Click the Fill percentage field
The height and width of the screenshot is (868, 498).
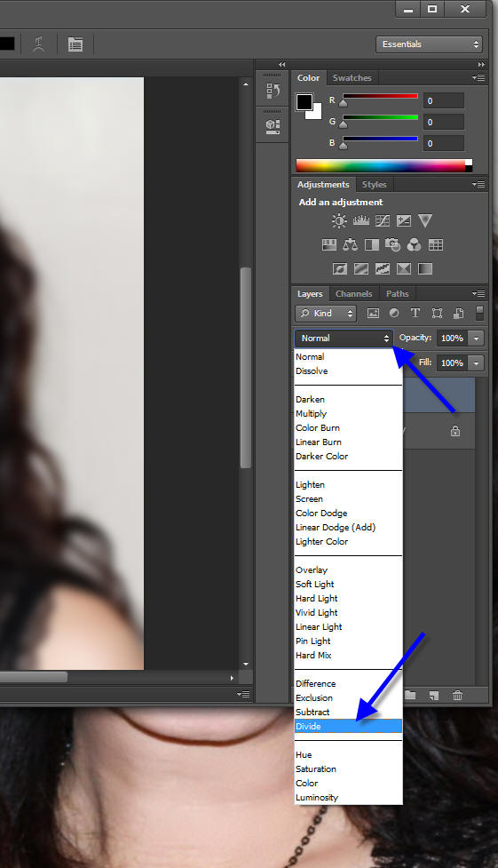[x=452, y=363]
